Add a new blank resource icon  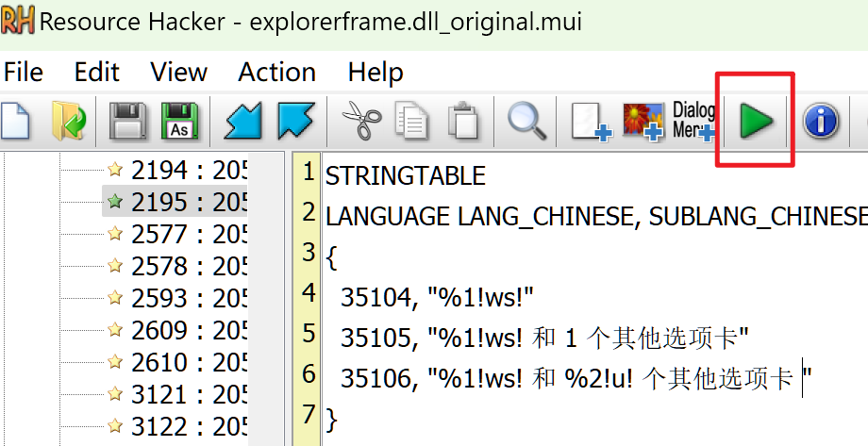click(592, 122)
